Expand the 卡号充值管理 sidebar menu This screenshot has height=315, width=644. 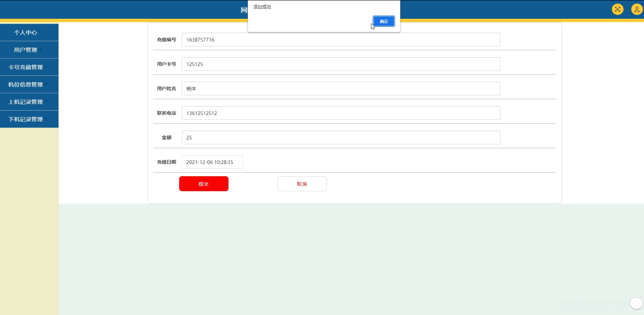29,67
